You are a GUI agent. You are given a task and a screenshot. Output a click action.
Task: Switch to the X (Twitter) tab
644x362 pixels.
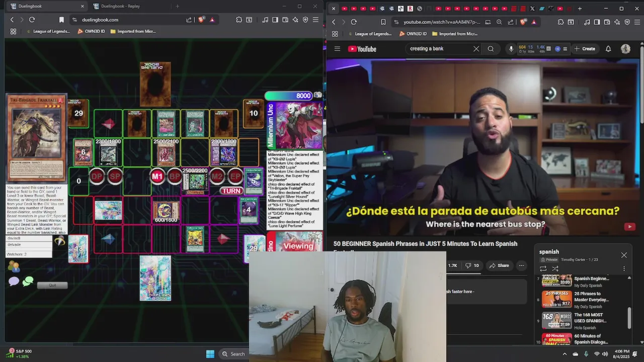tap(532, 9)
